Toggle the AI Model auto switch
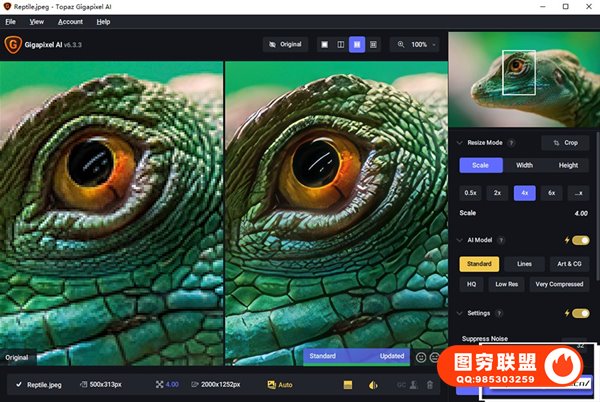 pos(580,241)
